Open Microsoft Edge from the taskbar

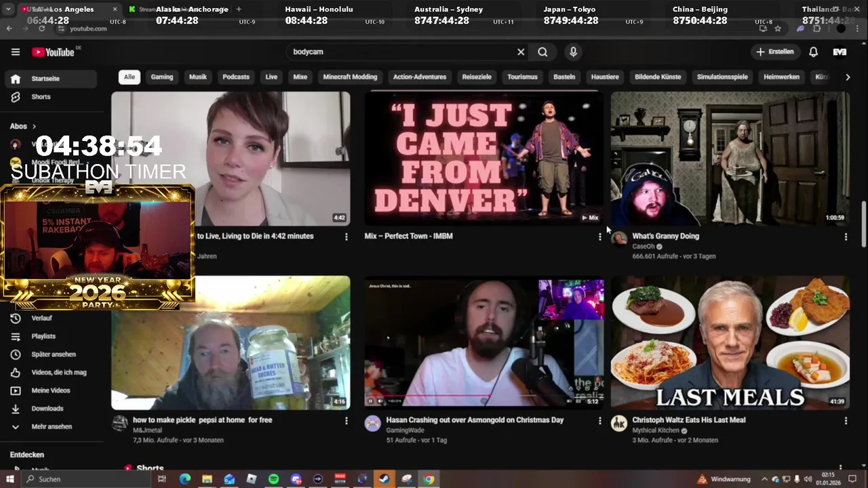tap(185, 479)
